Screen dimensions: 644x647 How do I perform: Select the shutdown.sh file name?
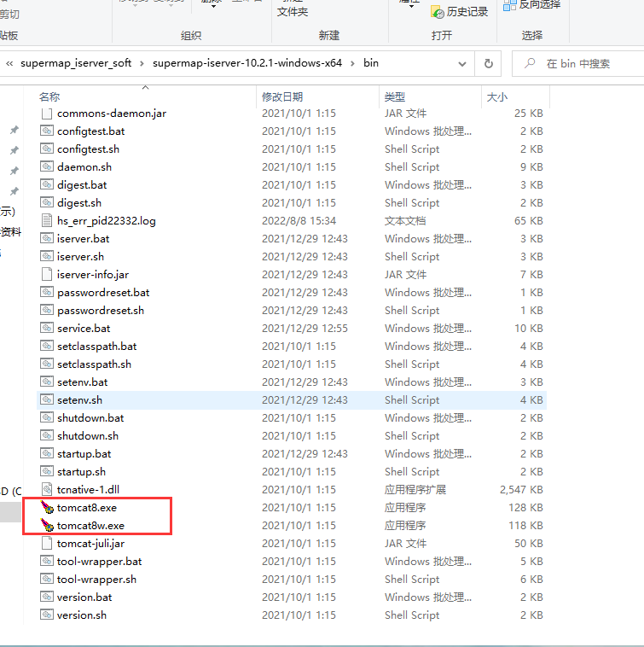(x=88, y=436)
